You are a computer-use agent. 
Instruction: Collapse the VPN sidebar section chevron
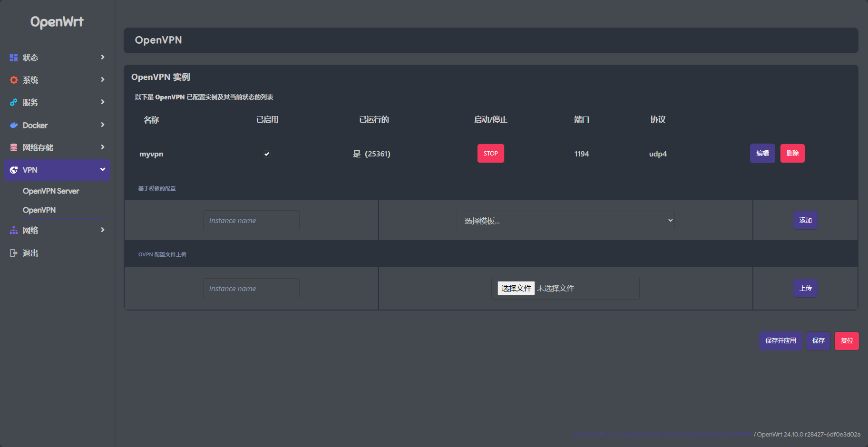(103, 169)
